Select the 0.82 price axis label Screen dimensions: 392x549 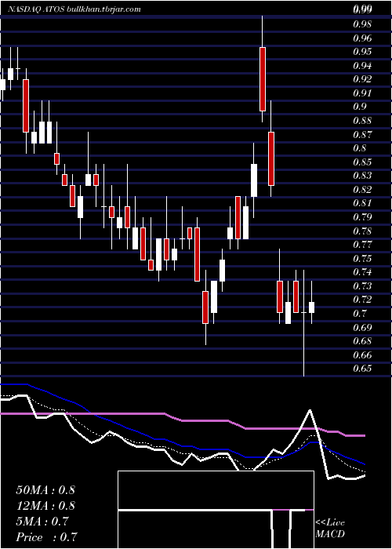click(x=362, y=190)
